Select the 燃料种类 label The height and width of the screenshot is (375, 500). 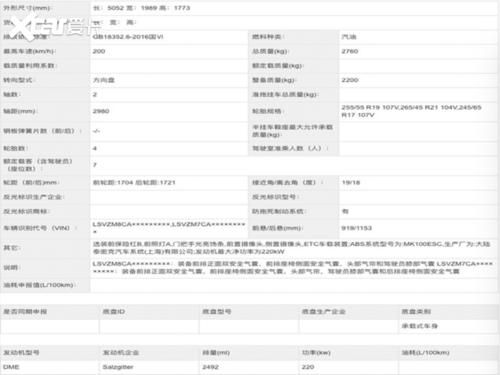(x=268, y=37)
